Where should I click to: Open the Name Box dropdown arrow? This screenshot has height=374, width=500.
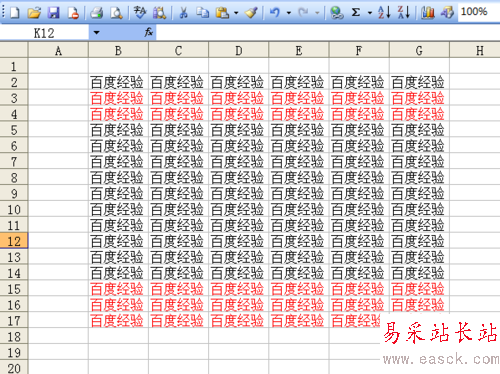(97, 33)
